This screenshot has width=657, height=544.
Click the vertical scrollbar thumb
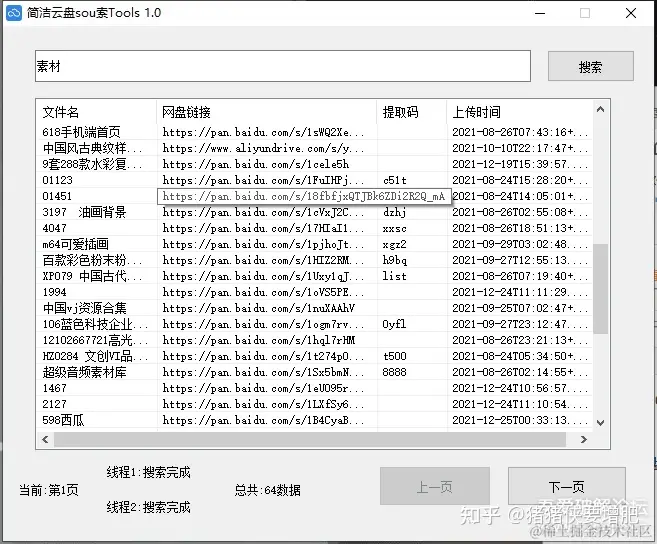coord(600,289)
